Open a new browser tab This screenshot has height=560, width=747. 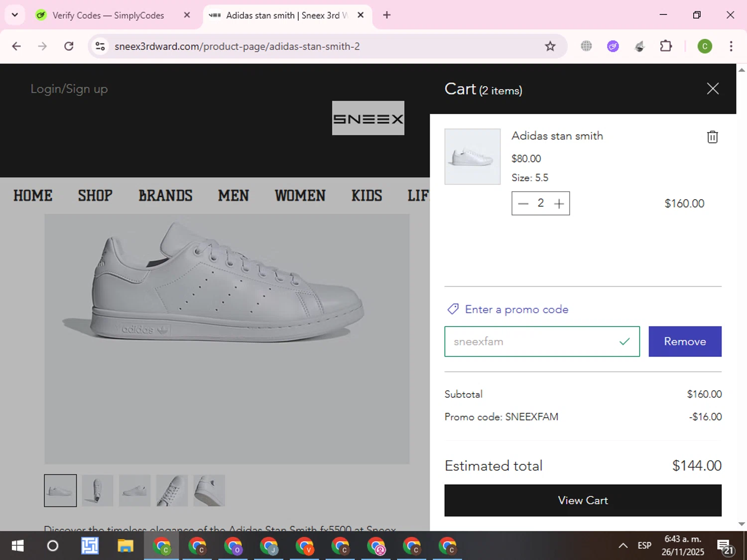click(386, 15)
